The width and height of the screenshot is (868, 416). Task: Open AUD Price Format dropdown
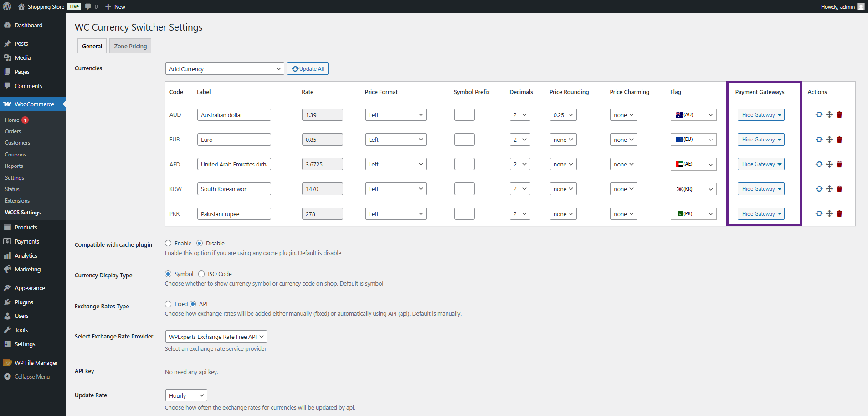(x=396, y=115)
